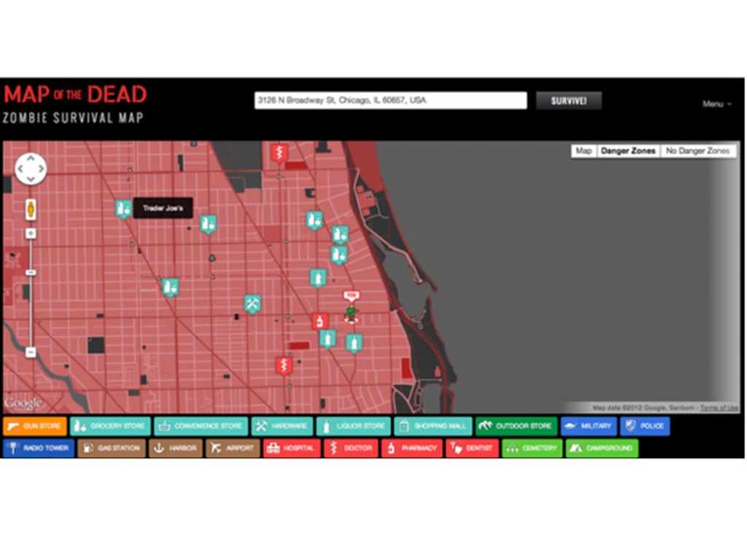This screenshot has width=747, height=560.
Task: Click the Campground legend button
Action: (602, 448)
